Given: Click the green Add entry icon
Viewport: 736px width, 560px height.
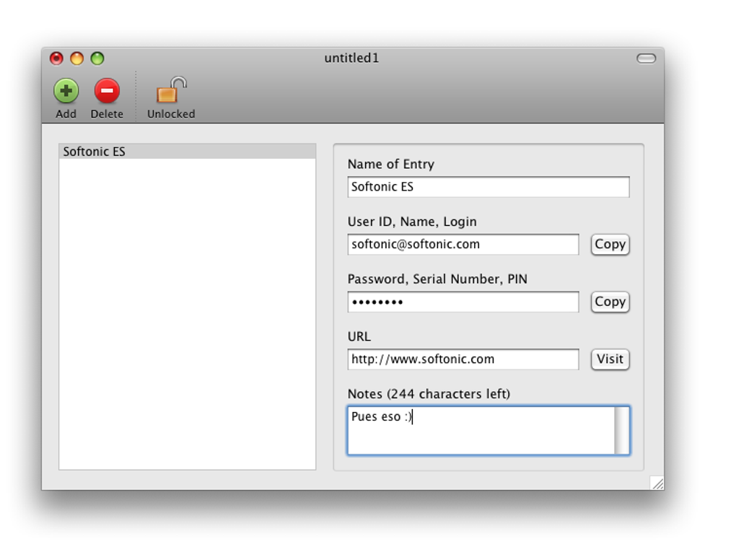Looking at the screenshot, I should [66, 91].
